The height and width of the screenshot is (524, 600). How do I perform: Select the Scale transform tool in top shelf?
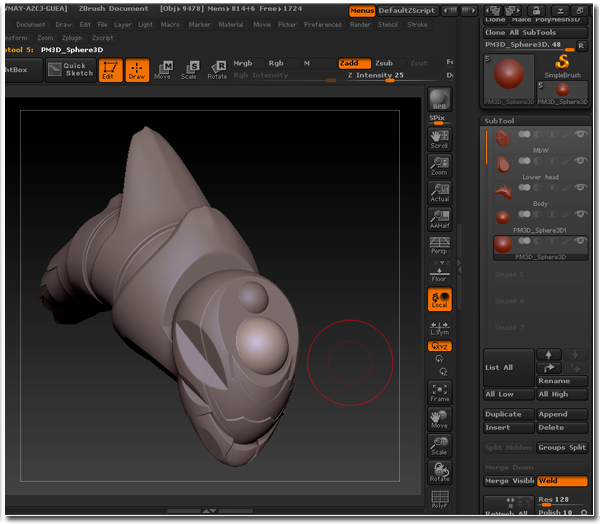click(189, 70)
